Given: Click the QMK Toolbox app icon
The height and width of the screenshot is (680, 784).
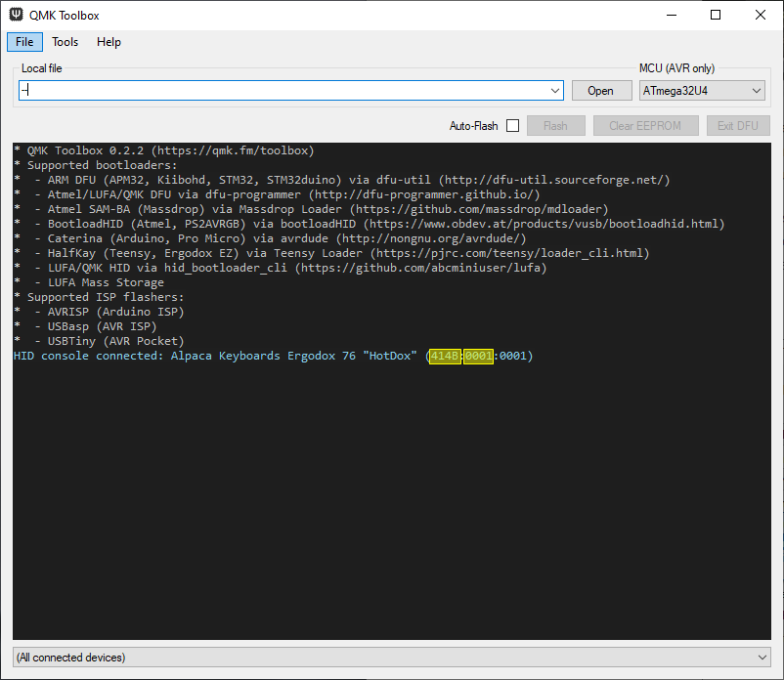Looking at the screenshot, I should (16, 15).
